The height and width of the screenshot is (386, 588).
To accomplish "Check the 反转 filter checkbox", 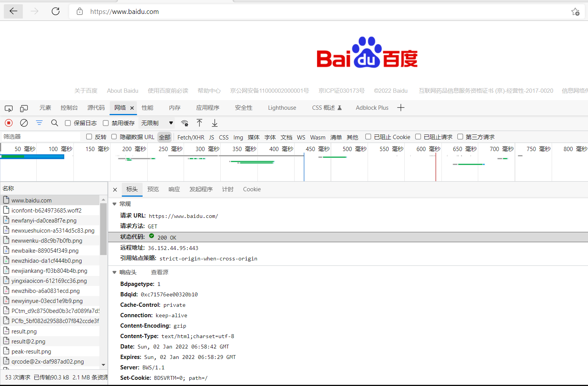I will click(x=89, y=136).
